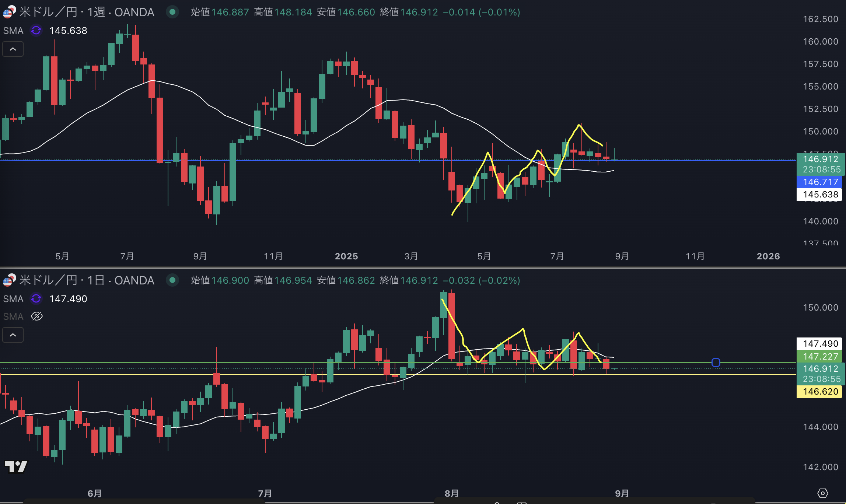Click the SMA label in weekly chart

coord(13,31)
